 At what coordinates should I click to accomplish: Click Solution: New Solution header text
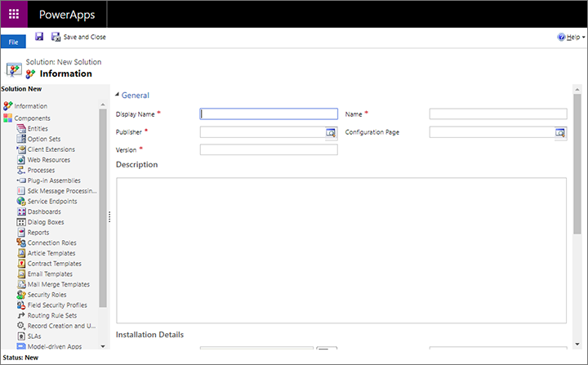click(x=64, y=62)
